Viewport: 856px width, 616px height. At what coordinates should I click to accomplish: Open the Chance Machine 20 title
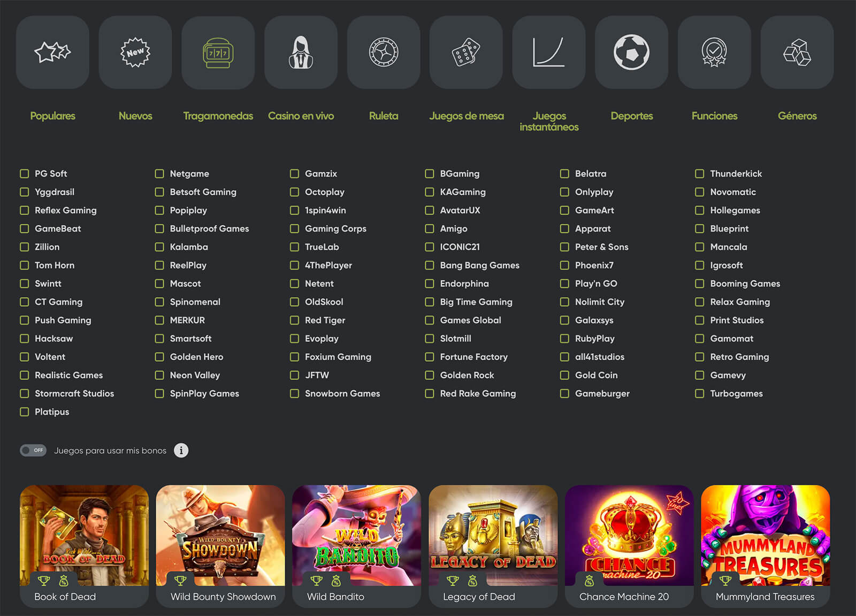coord(624,597)
